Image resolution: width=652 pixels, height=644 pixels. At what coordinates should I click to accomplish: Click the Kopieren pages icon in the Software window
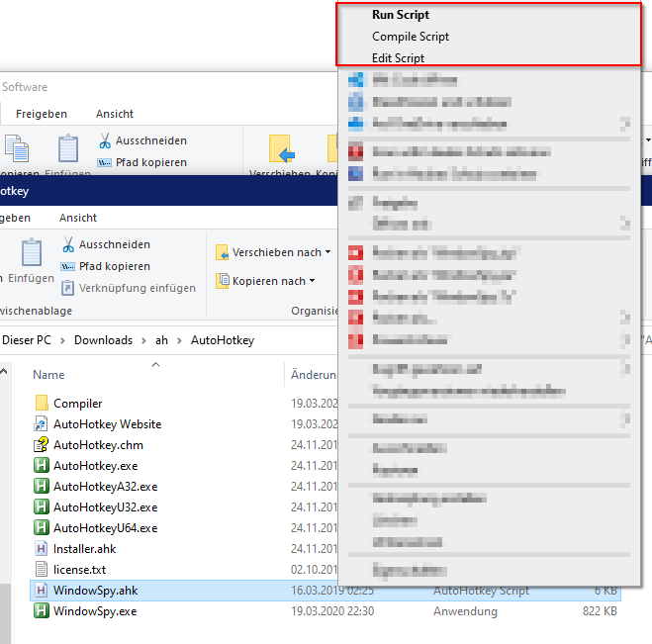point(17,148)
